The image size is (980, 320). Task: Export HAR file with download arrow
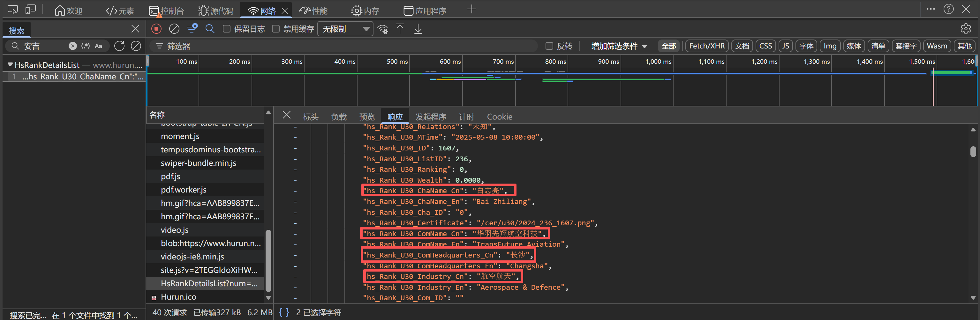click(418, 29)
